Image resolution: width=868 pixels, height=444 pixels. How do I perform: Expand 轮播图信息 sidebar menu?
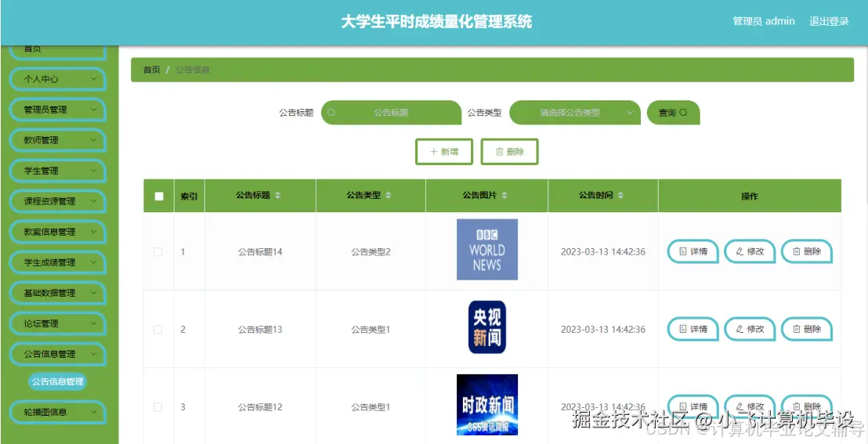[57, 412]
